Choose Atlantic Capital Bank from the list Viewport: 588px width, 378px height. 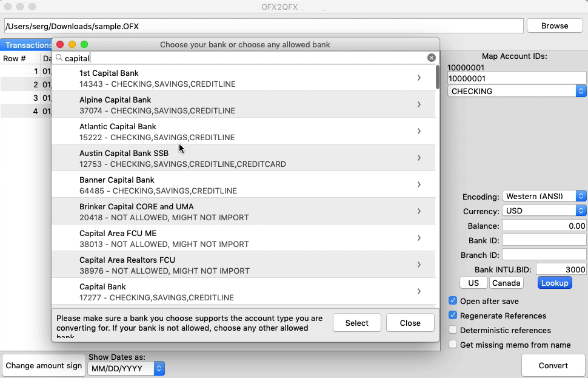[243, 132]
